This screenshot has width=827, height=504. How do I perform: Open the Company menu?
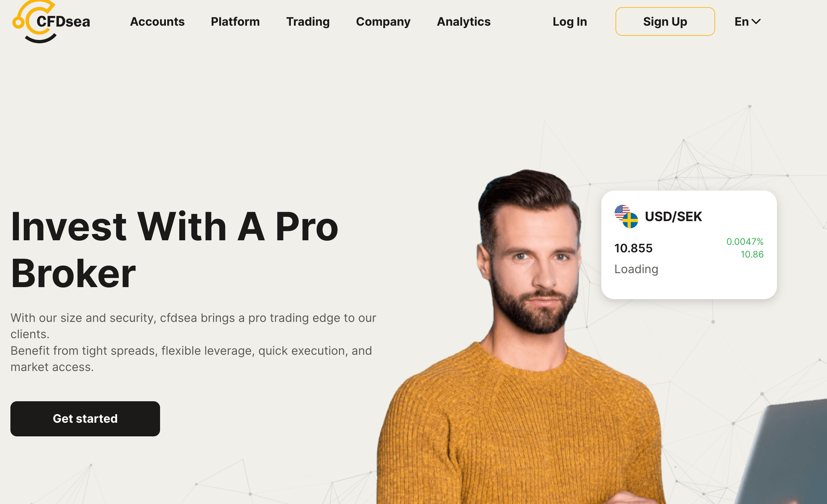click(383, 21)
